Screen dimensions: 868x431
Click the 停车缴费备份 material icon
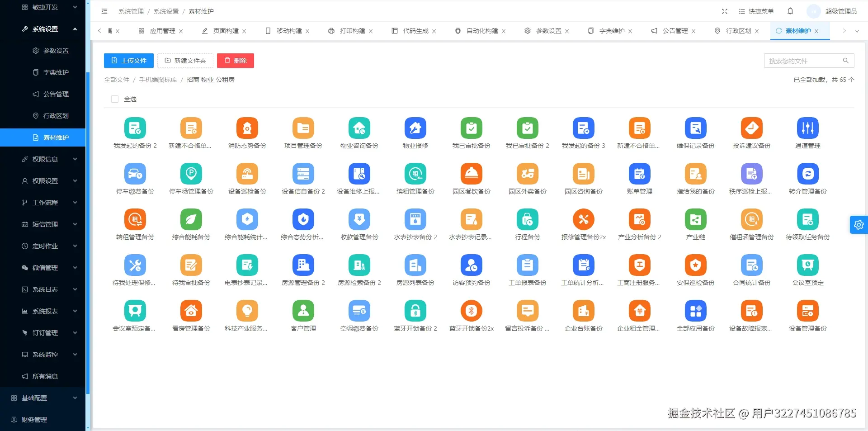tap(135, 173)
